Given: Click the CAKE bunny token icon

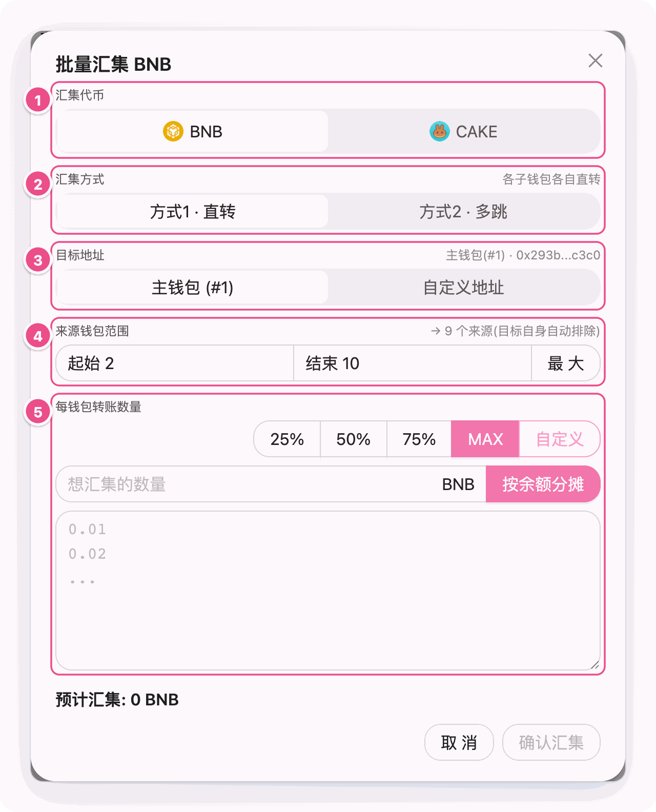Looking at the screenshot, I should pyautogui.click(x=439, y=131).
